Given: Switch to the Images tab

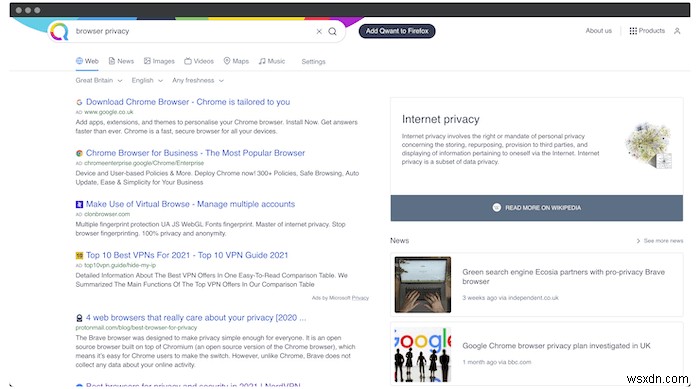Looking at the screenshot, I should pos(159,61).
